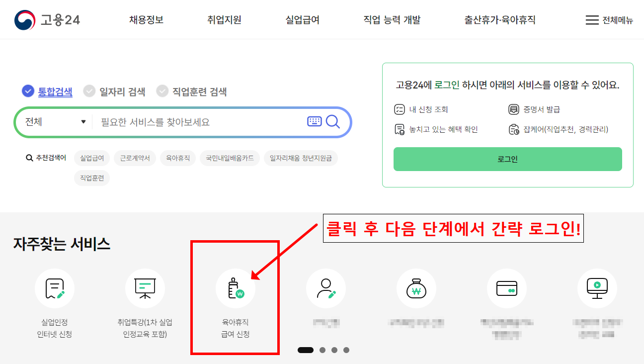Open the 채용정보 menu

(x=145, y=19)
